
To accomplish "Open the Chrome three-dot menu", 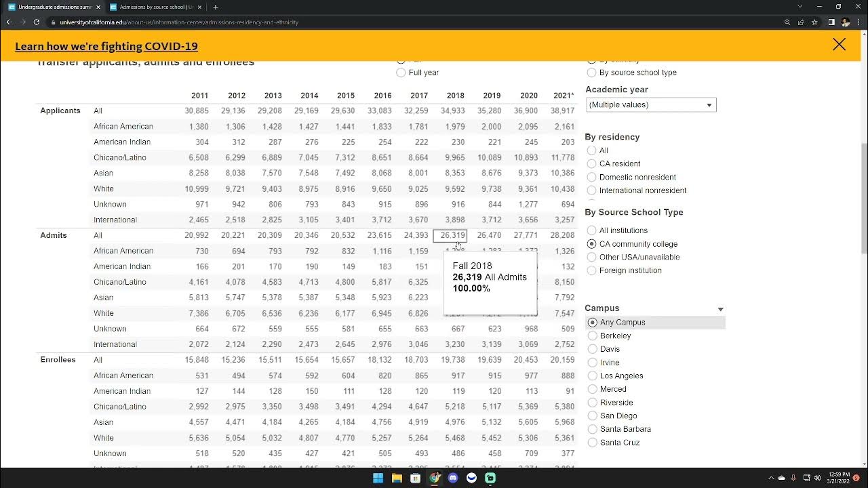I will [859, 22].
